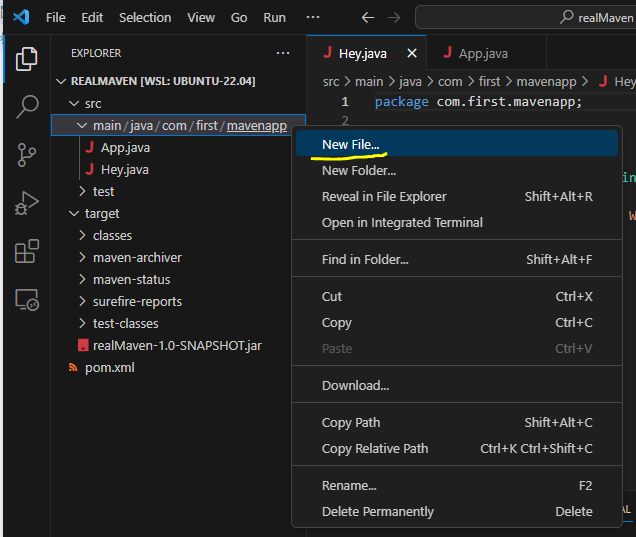The height and width of the screenshot is (537, 636).
Task: Click line 1 package declaration in editor
Action: (x=479, y=102)
